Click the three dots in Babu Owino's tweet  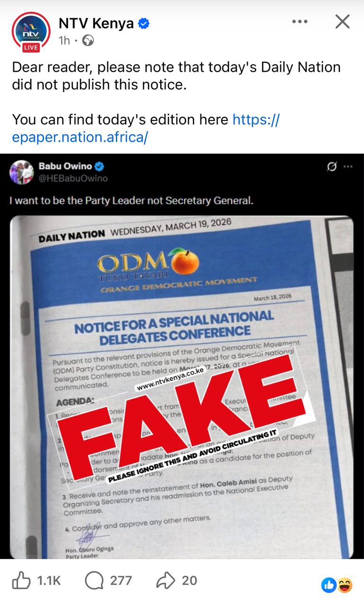click(x=348, y=166)
